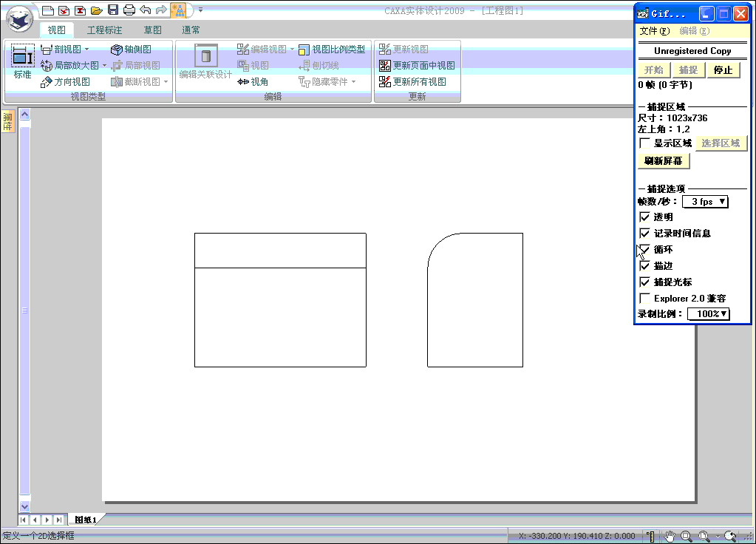Image resolution: width=756 pixels, height=544 pixels.
Task: Switch to the 草图 ribbon tab
Action: coord(153,30)
